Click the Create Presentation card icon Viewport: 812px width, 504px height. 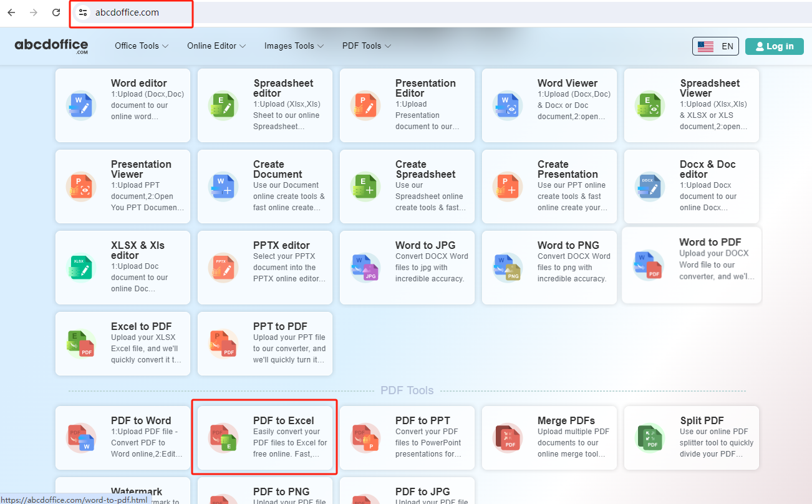(x=508, y=187)
